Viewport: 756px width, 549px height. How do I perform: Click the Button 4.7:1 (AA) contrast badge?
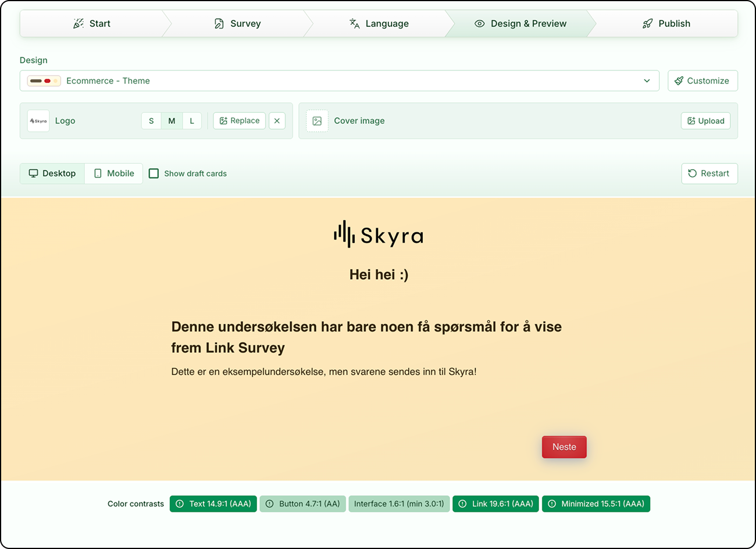(x=303, y=504)
